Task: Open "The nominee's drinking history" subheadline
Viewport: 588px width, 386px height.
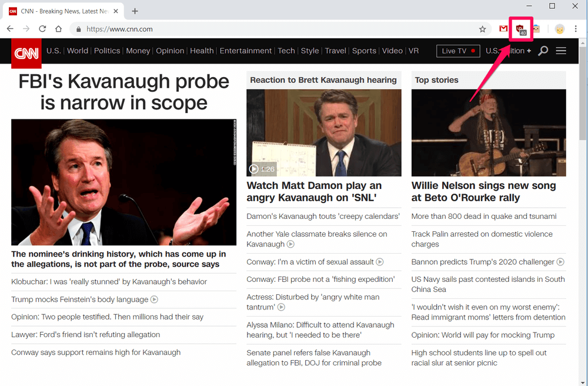Action: point(119,259)
